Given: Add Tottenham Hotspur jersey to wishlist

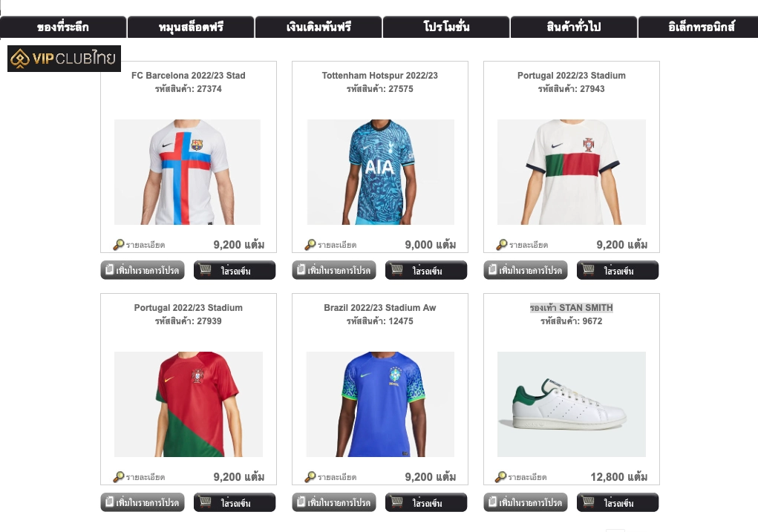Looking at the screenshot, I should pos(334,270).
